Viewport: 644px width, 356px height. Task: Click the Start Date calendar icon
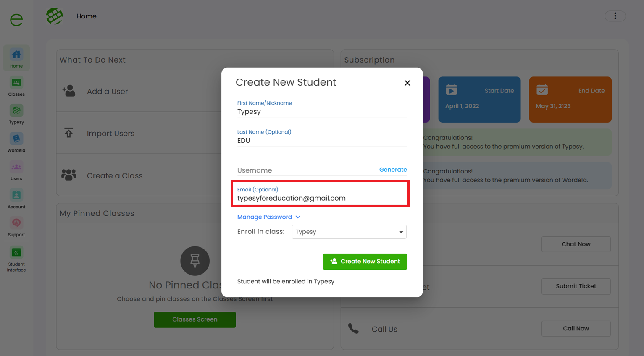(x=451, y=90)
